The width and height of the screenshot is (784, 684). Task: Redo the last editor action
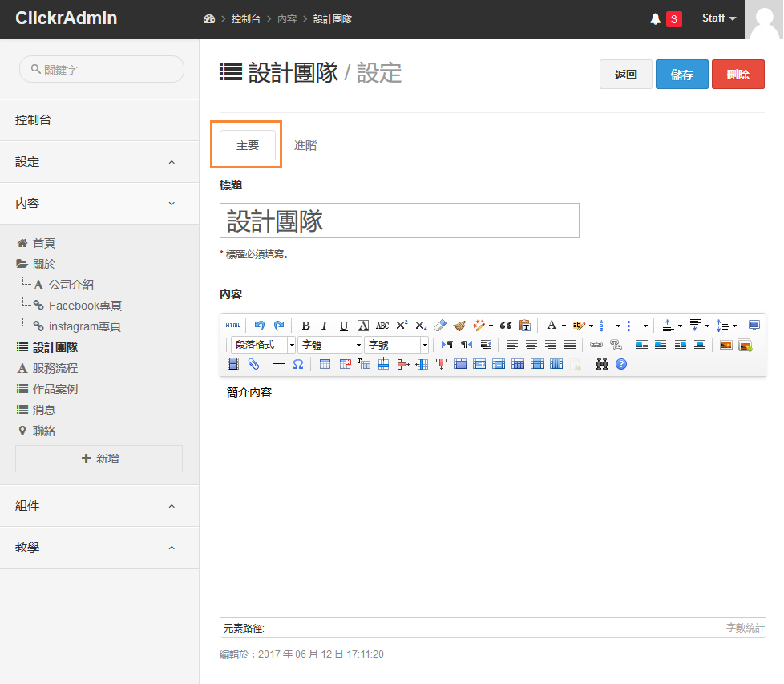[279, 326]
